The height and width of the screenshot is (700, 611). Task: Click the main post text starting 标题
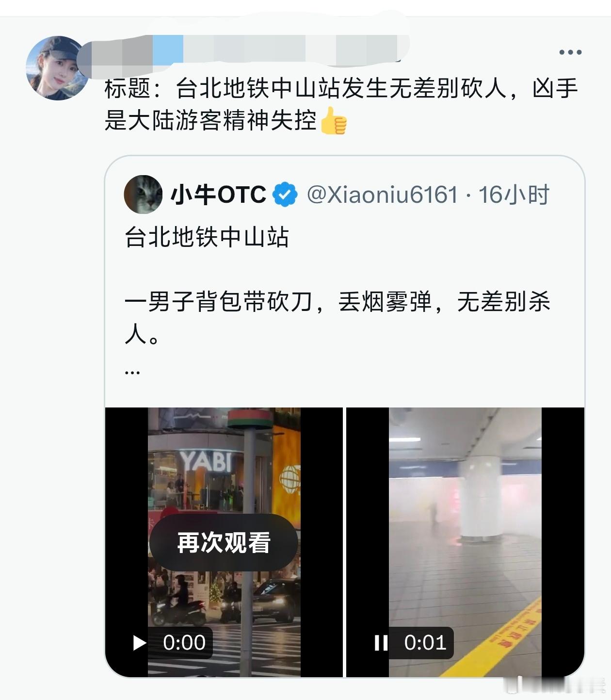coord(341,104)
